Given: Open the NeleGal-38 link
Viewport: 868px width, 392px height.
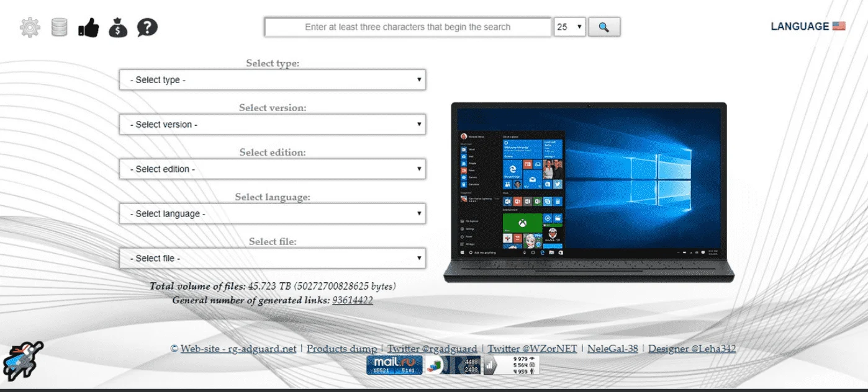Looking at the screenshot, I should point(613,349).
